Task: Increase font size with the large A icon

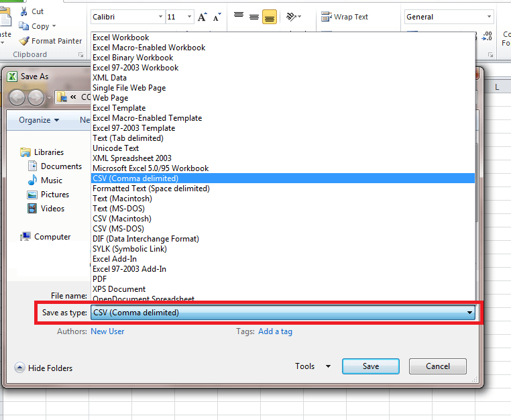Action: pyautogui.click(x=202, y=17)
